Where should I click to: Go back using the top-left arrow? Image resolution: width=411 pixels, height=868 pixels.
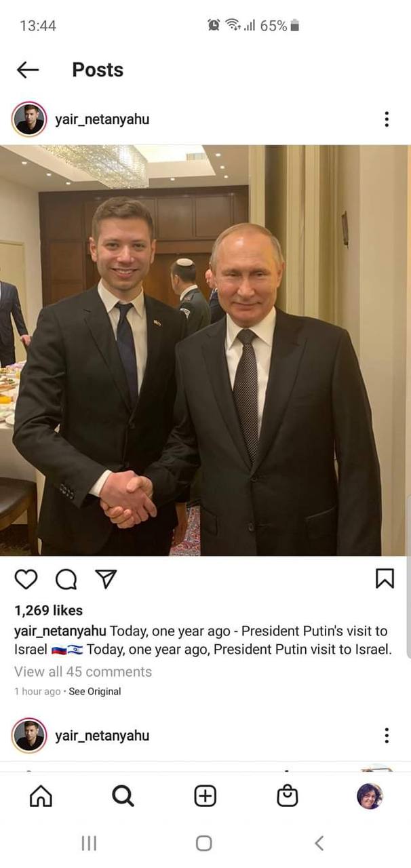[28, 69]
